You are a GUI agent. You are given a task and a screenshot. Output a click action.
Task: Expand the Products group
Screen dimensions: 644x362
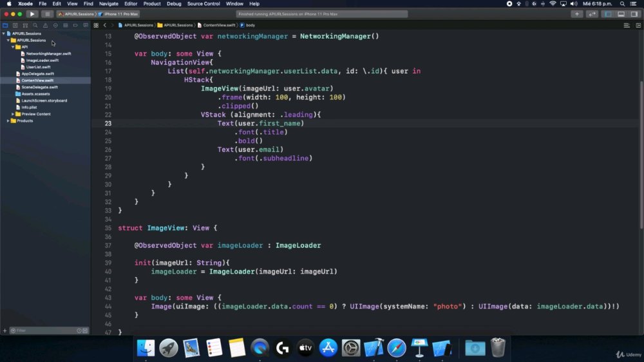(8, 121)
